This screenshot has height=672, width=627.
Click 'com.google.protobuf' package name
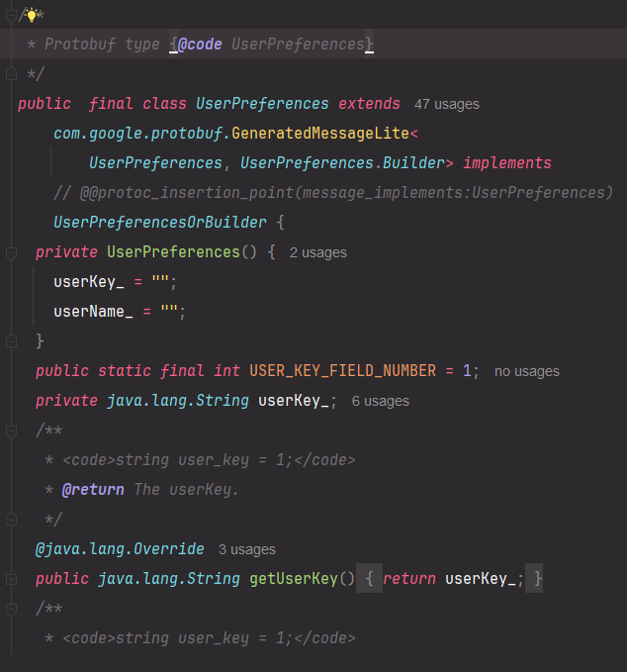(137, 134)
